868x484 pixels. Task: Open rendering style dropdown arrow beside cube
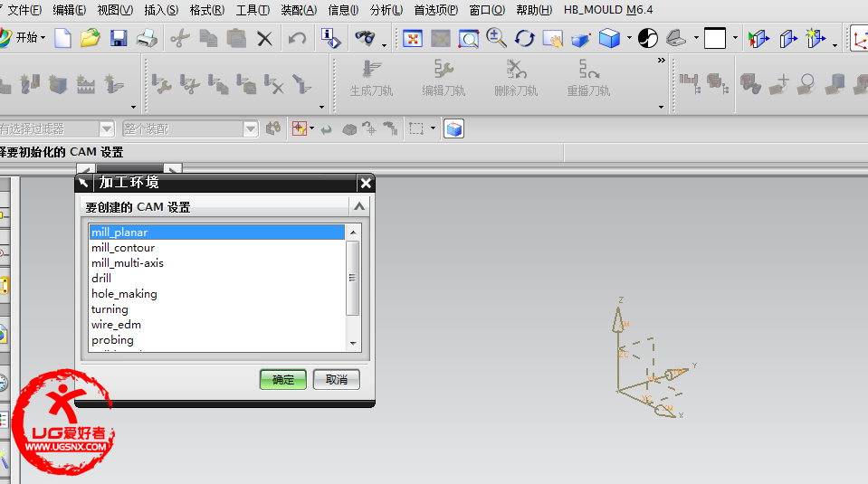click(x=629, y=38)
